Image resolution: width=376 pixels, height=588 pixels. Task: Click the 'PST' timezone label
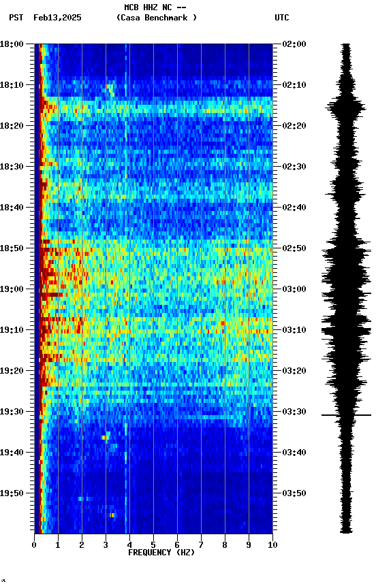(16, 18)
